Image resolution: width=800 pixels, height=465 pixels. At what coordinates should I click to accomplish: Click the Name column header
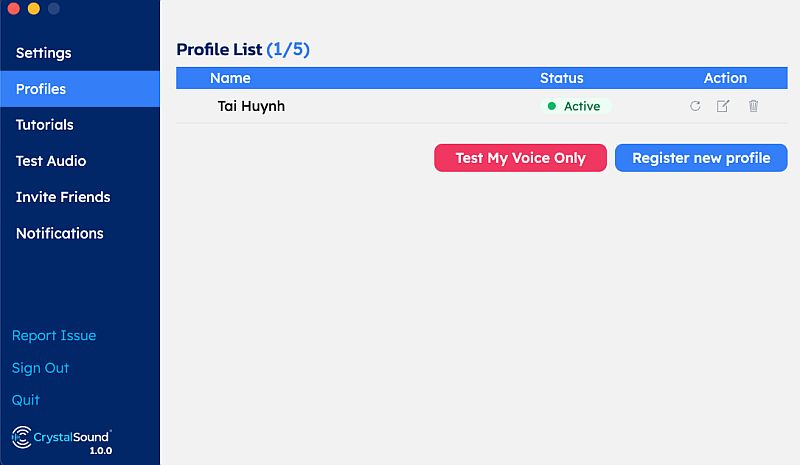(230, 78)
